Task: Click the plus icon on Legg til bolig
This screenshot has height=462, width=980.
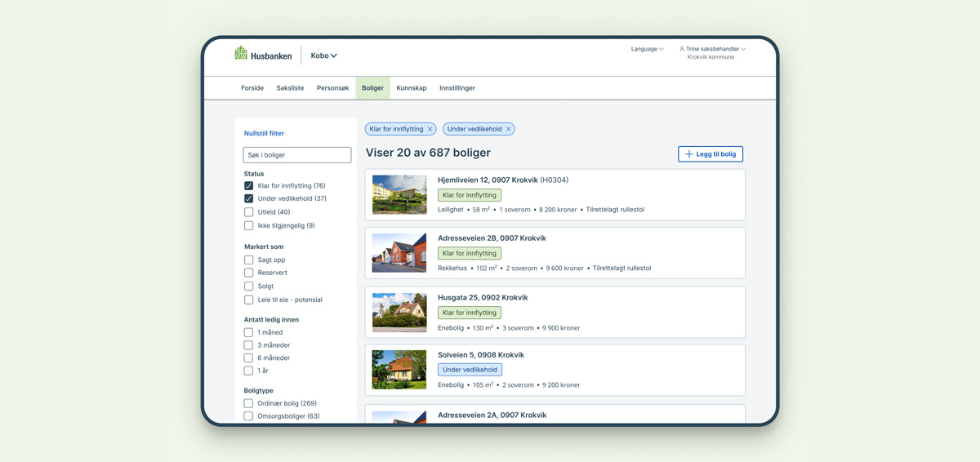Action: (x=688, y=154)
